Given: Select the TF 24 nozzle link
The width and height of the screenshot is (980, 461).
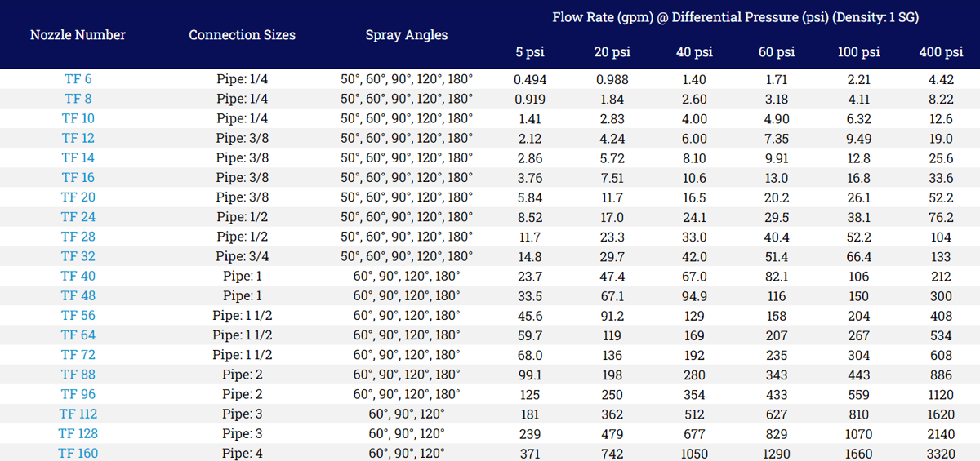Looking at the screenshot, I should (x=78, y=217).
